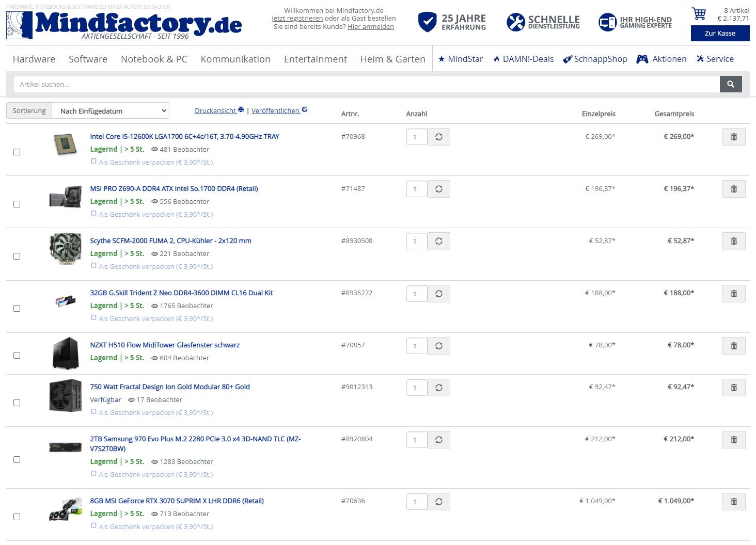Tick the NZXT H510 Flow row checkbox
Viewport: 756px width, 545px height.
pyautogui.click(x=17, y=355)
